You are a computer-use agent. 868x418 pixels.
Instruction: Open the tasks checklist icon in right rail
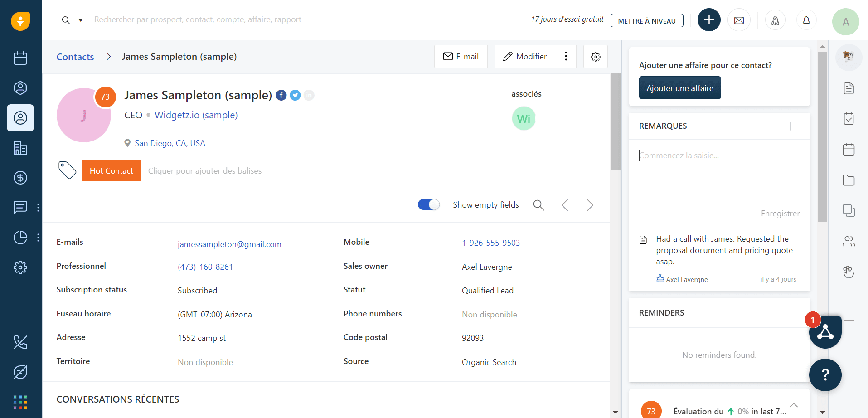[x=849, y=119]
